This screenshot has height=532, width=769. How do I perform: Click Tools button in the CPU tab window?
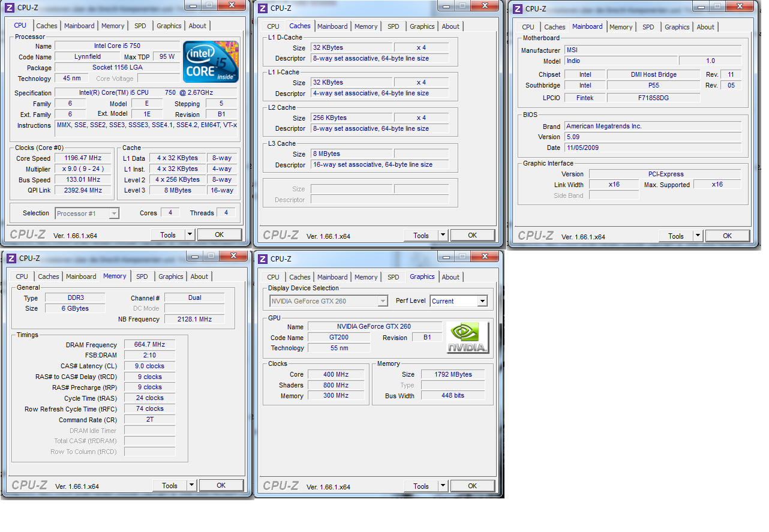[x=168, y=235]
